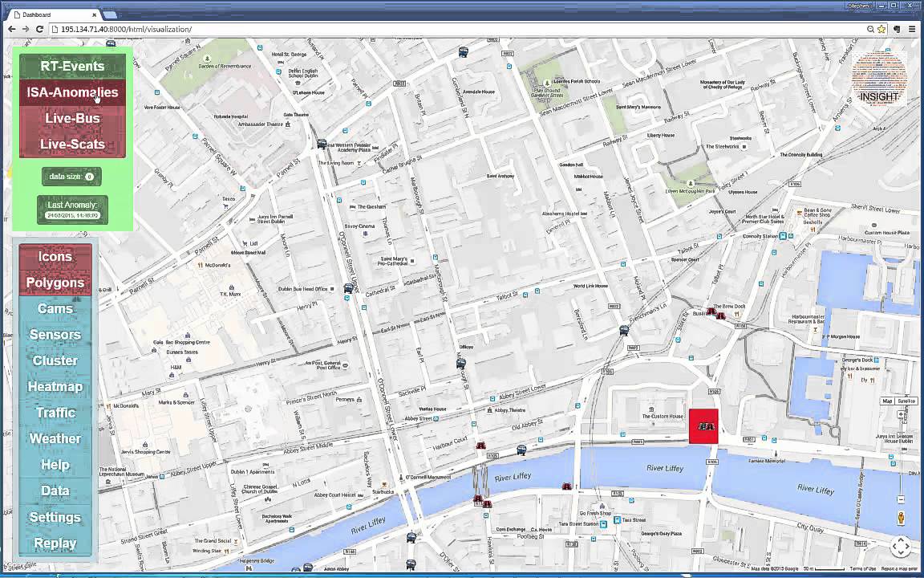Screen dimensions: 924x578
Task: Select the bus icon near Dublin Bus Head Office
Action: coord(348,288)
